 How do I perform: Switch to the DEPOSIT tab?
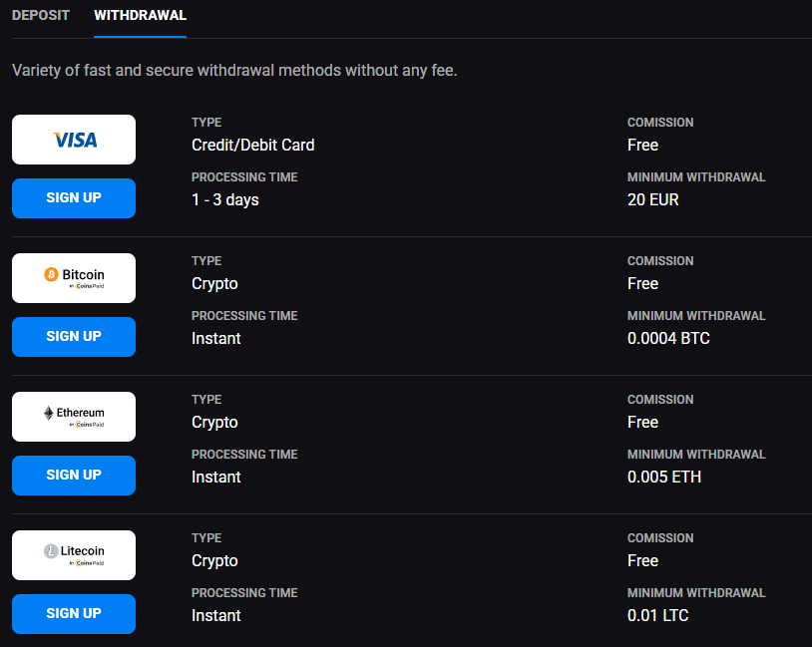click(40, 15)
